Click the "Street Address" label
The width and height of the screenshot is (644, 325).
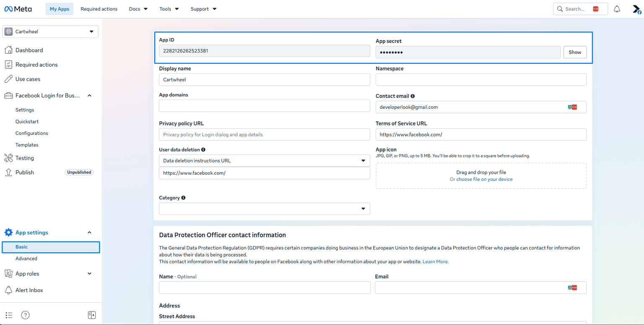[177, 317]
